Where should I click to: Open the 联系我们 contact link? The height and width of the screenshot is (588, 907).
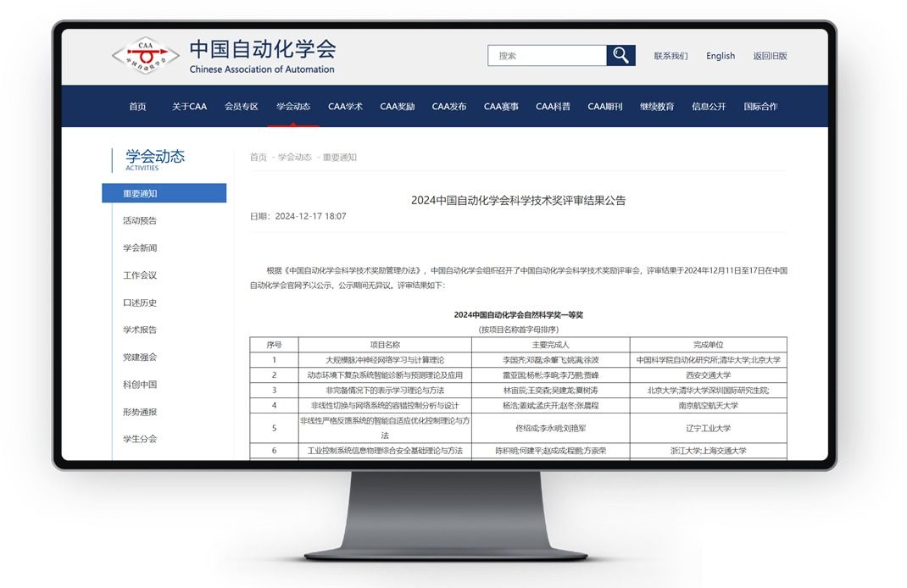coord(671,56)
